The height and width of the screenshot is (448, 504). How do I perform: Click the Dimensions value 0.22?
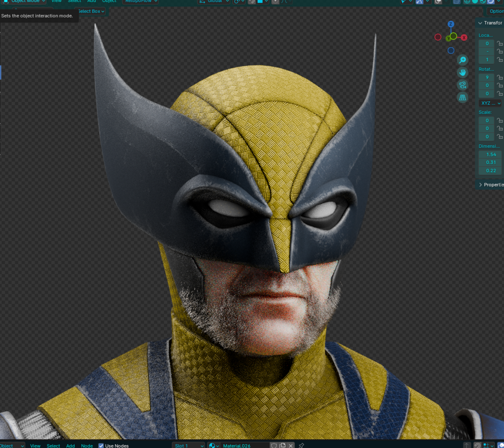pos(490,170)
